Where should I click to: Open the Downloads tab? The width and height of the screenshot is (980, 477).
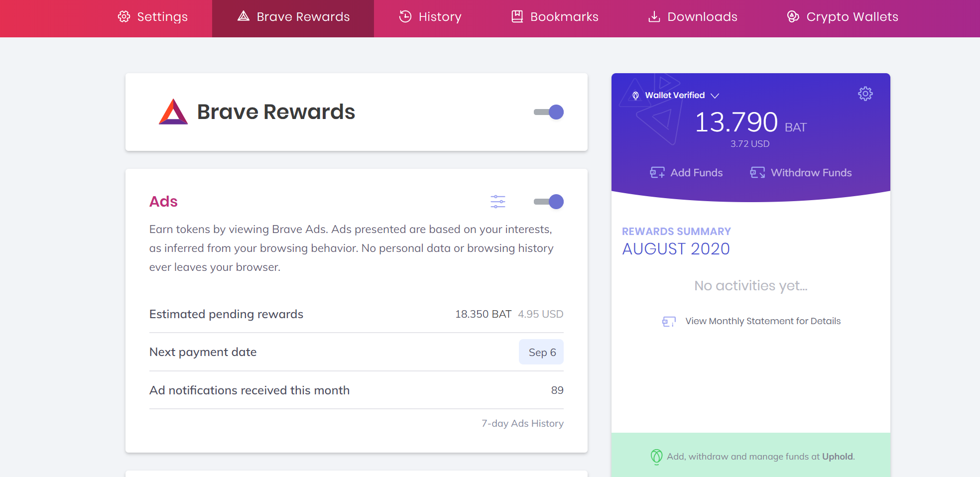pyautogui.click(x=693, y=17)
